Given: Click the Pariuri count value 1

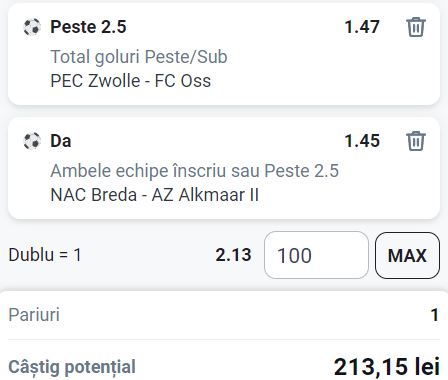Looking at the screenshot, I should pos(435,315).
